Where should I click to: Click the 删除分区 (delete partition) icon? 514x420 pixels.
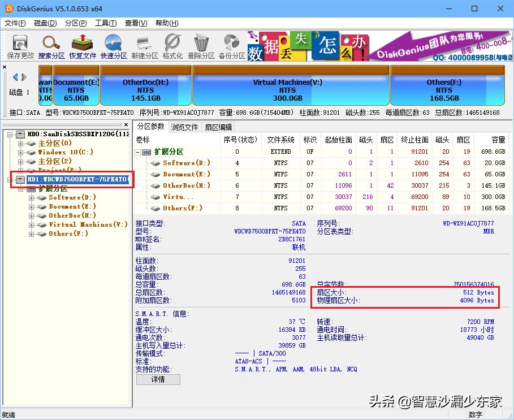201,45
